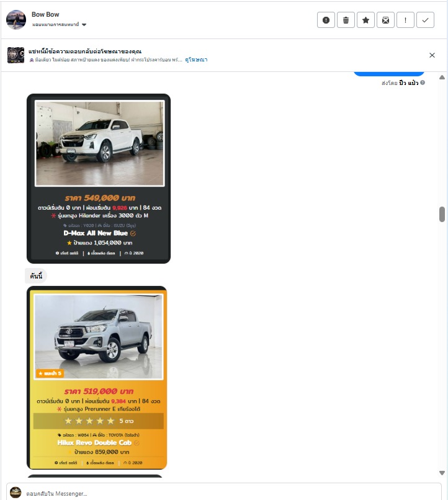Flag the conversation as priority
The width and height of the screenshot is (448, 500).
pyautogui.click(x=405, y=20)
